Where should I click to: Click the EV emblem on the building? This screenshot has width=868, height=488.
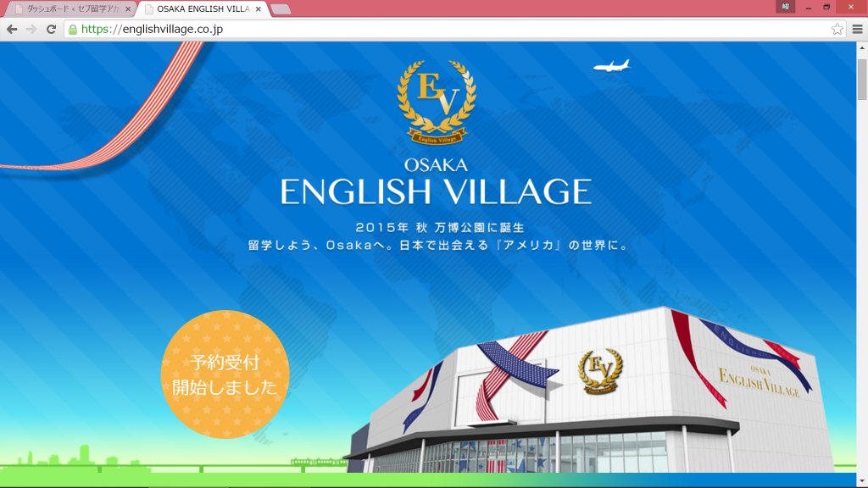click(600, 371)
